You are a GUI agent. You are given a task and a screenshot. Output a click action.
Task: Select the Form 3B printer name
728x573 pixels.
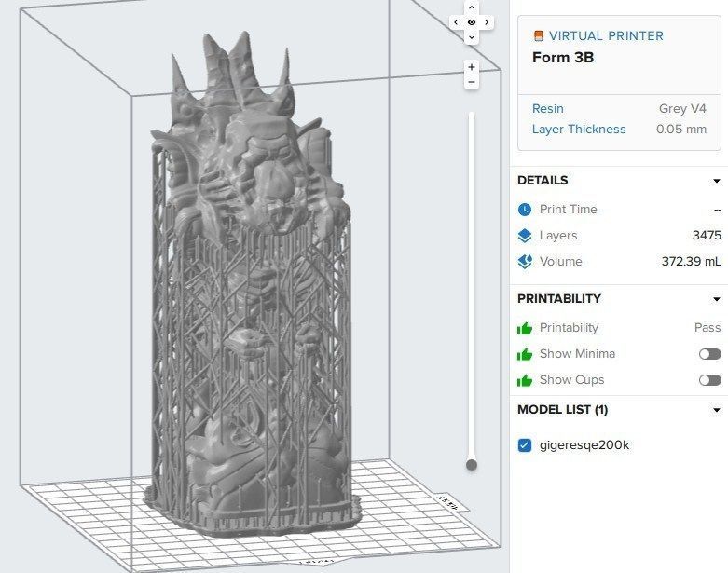click(x=563, y=58)
